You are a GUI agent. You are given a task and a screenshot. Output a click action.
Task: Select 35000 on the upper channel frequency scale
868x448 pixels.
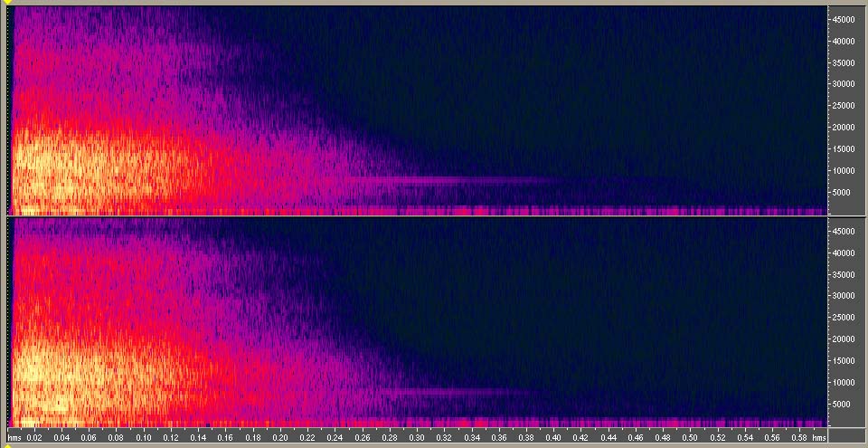coord(844,63)
